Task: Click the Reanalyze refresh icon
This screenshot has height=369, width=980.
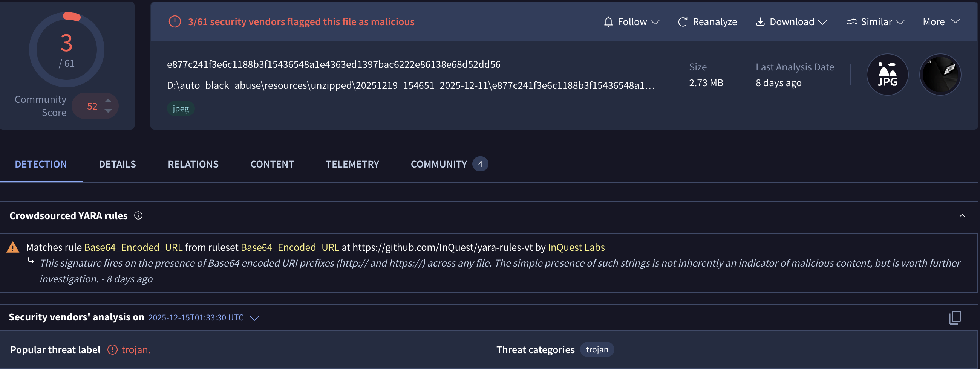Action: point(683,22)
